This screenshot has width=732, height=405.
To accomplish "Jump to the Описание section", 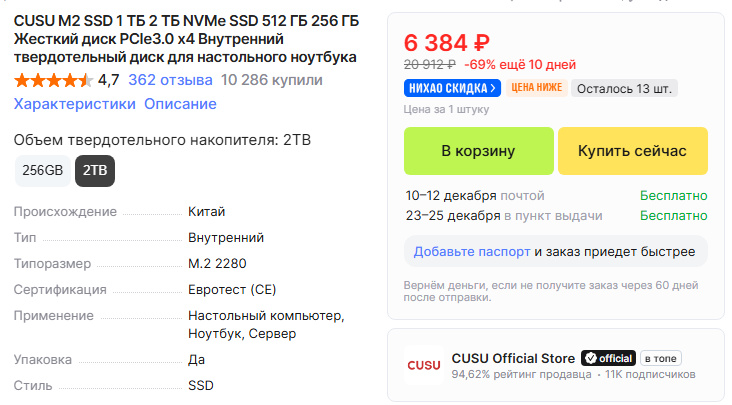I will pos(180,104).
